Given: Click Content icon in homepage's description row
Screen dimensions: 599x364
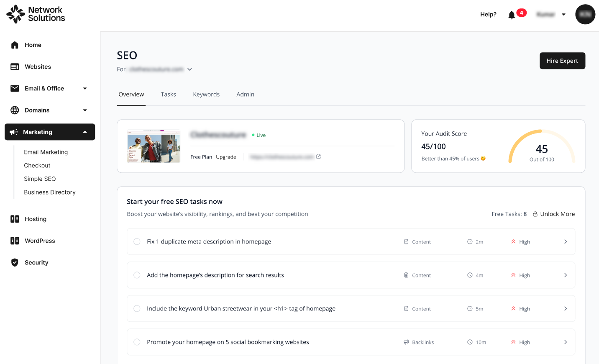Looking at the screenshot, I should [406, 275].
